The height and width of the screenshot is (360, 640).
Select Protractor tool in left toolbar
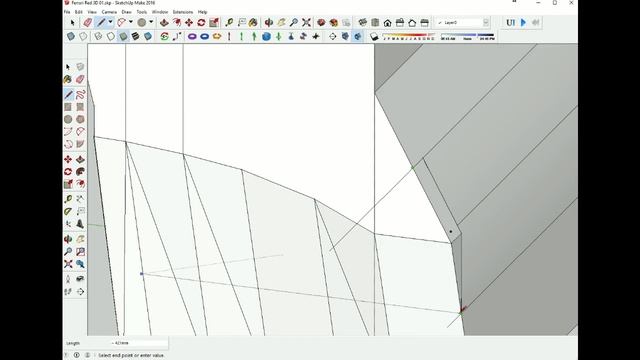[x=68, y=211]
